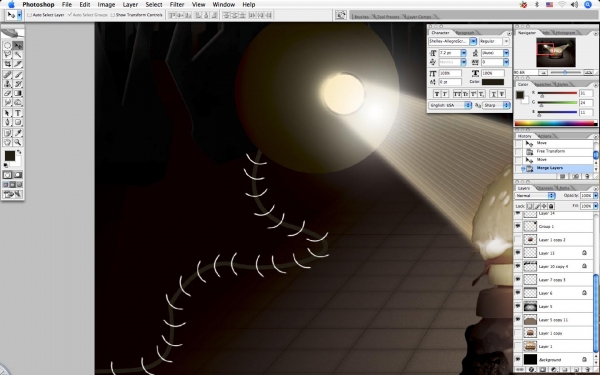600x375 pixels.
Task: Select the Lasso tool
Action: coord(7,55)
